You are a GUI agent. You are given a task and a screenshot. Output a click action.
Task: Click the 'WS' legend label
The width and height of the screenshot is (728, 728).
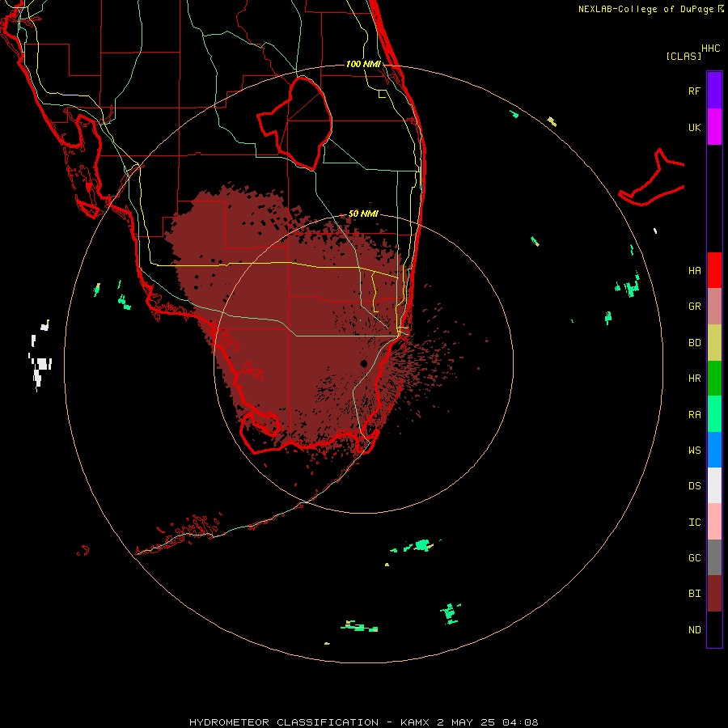point(694,451)
